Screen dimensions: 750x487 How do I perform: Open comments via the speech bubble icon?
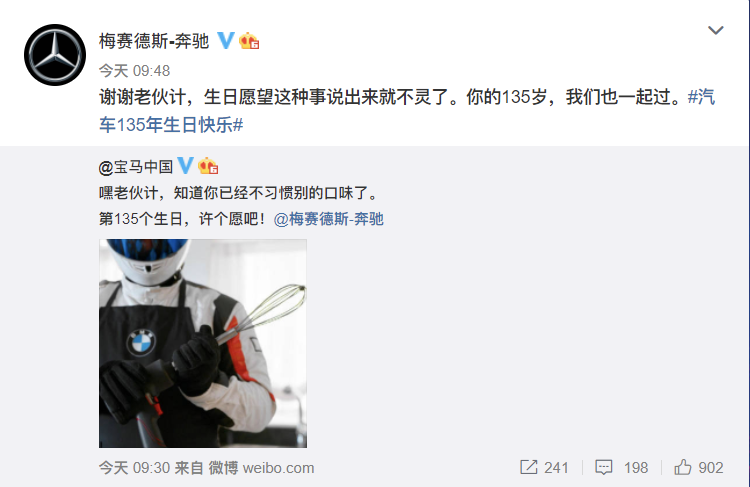604,467
